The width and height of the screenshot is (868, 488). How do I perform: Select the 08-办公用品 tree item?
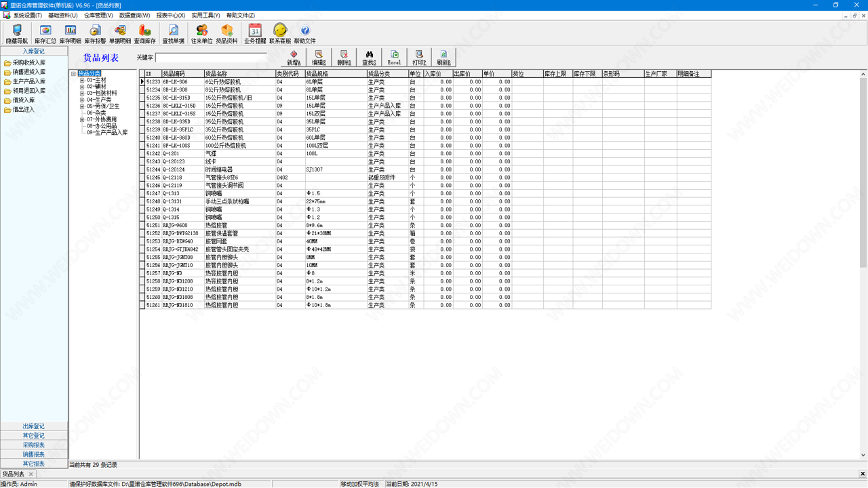tap(102, 126)
